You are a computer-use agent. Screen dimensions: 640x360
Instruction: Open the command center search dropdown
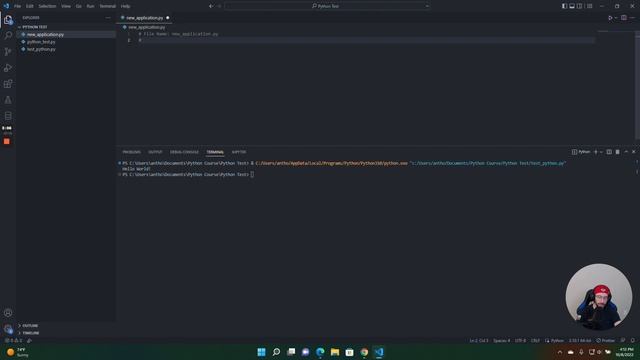click(x=427, y=6)
